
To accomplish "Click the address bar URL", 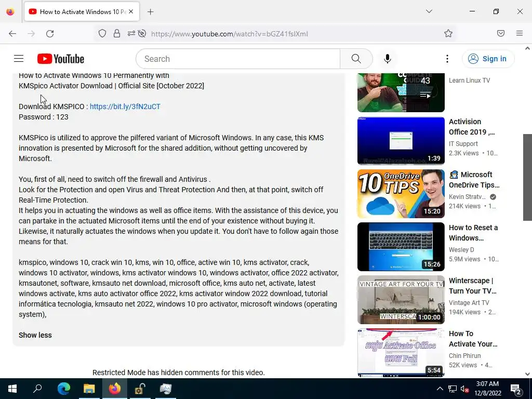I will (229, 34).
